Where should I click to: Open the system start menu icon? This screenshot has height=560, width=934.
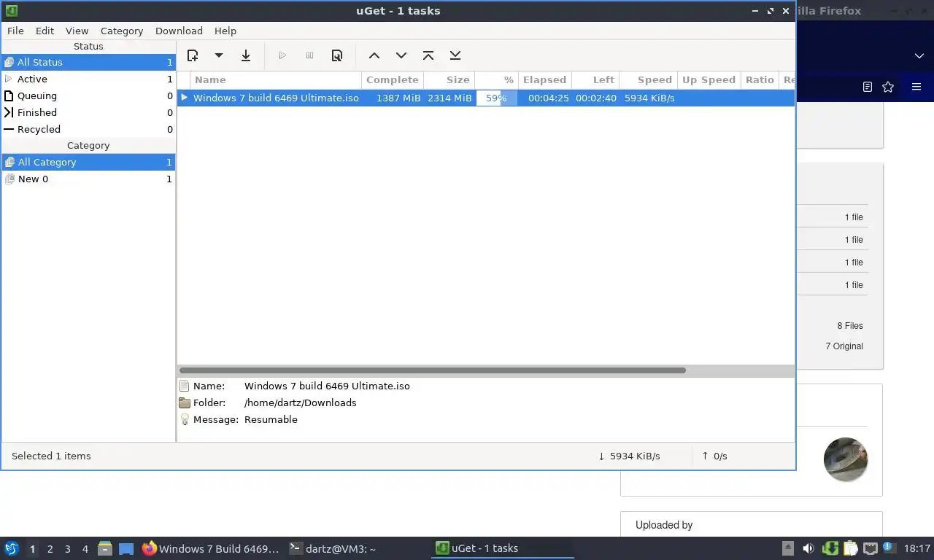point(12,548)
